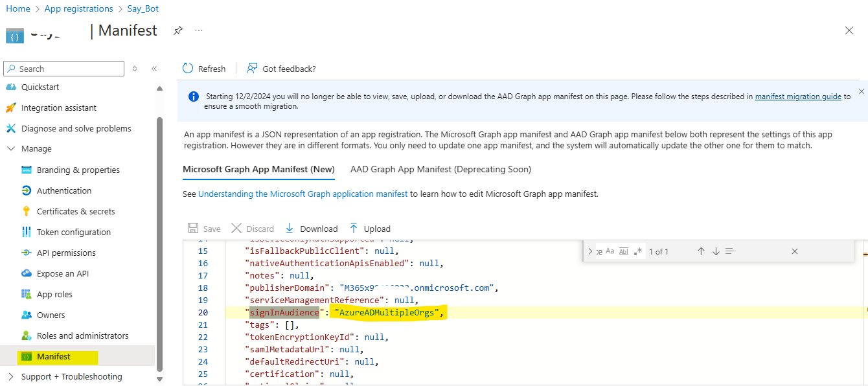
Task: Expand replace mode chevron in find widget
Action: [x=590, y=251]
